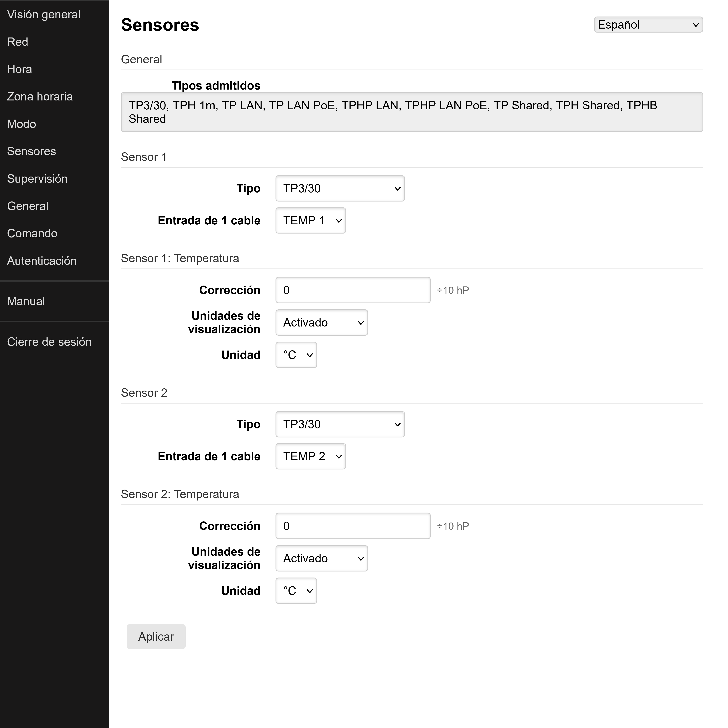This screenshot has height=728, width=728.
Task: Click the Aplicar button
Action: [x=156, y=636]
